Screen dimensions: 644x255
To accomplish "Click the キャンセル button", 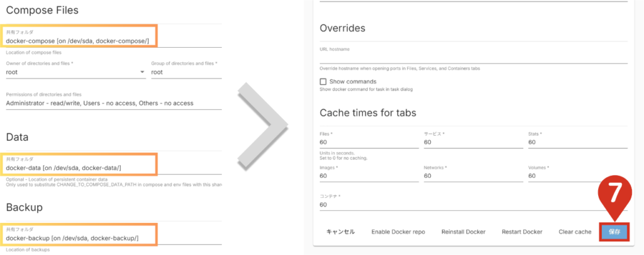I will click(x=340, y=232).
